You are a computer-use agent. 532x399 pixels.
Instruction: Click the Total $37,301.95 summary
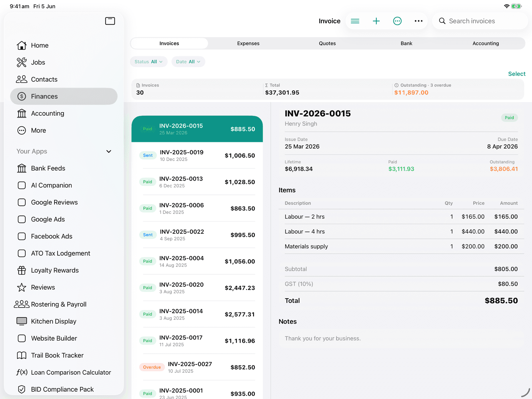point(282,89)
